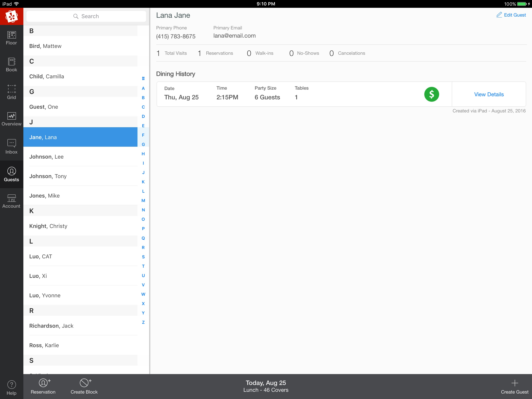Select guest Luo, Xi
The height and width of the screenshot is (399, 532).
click(80, 276)
